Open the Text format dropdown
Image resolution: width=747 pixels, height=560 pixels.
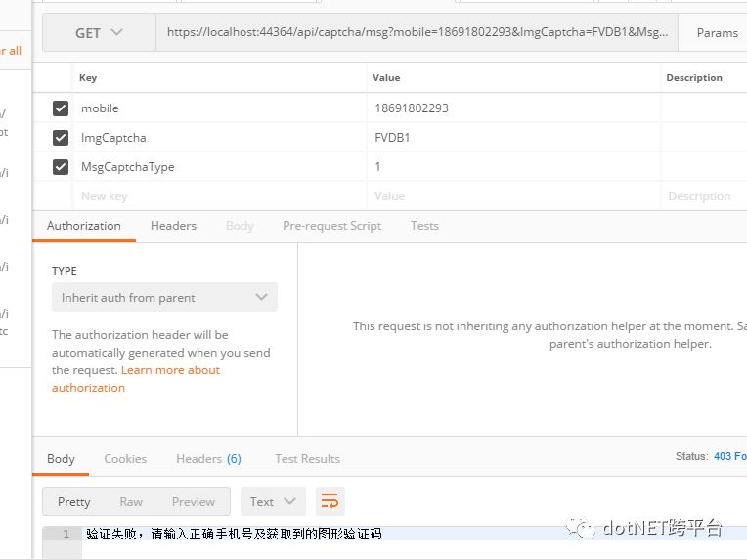pyautogui.click(x=273, y=501)
